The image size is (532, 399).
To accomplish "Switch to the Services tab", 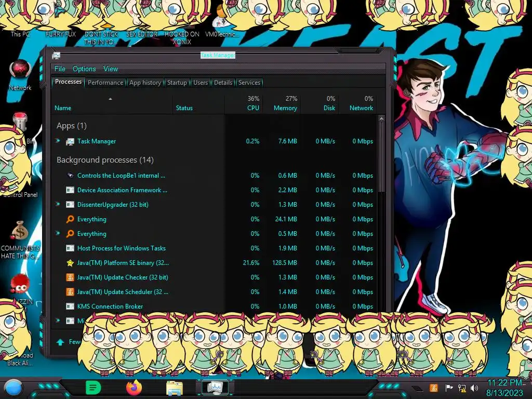I will tap(249, 83).
